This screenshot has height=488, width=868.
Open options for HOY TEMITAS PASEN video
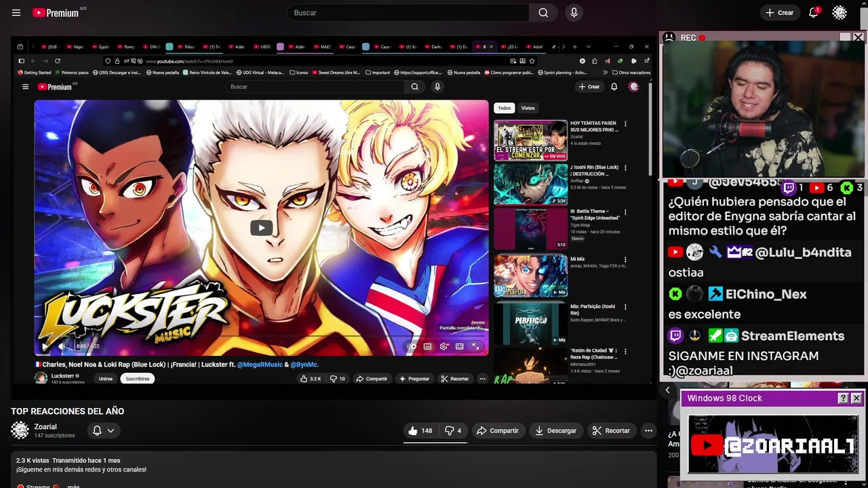click(x=625, y=124)
